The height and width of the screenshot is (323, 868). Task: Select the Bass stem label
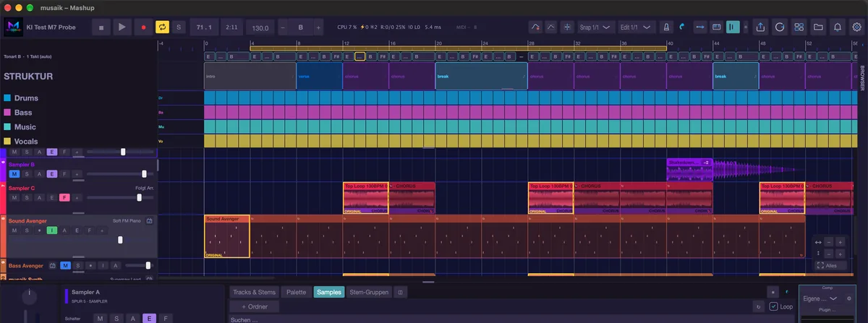point(23,113)
